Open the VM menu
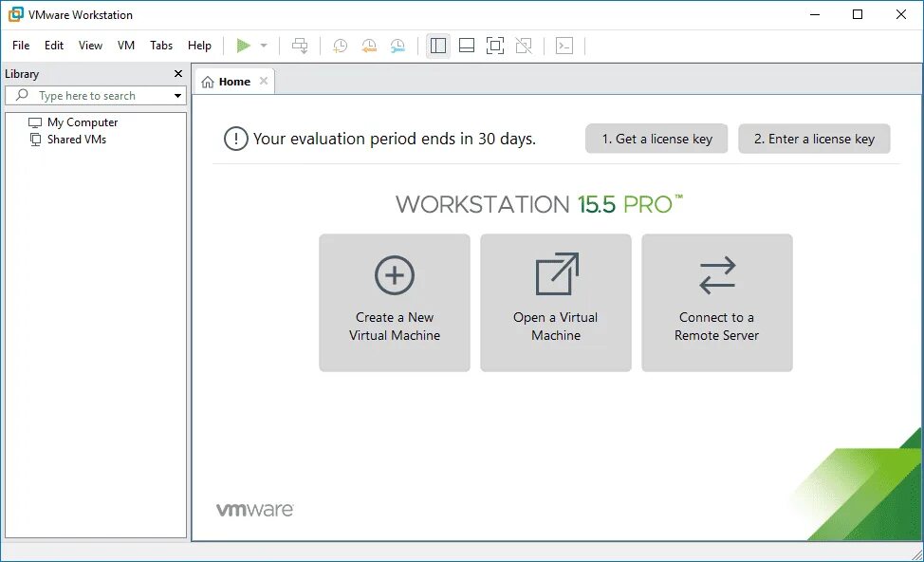This screenshot has height=562, width=924. point(126,45)
